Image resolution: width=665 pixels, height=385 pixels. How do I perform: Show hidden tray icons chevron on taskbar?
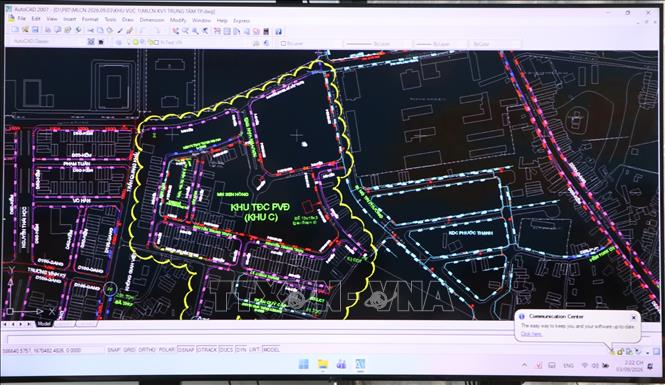[524, 365]
